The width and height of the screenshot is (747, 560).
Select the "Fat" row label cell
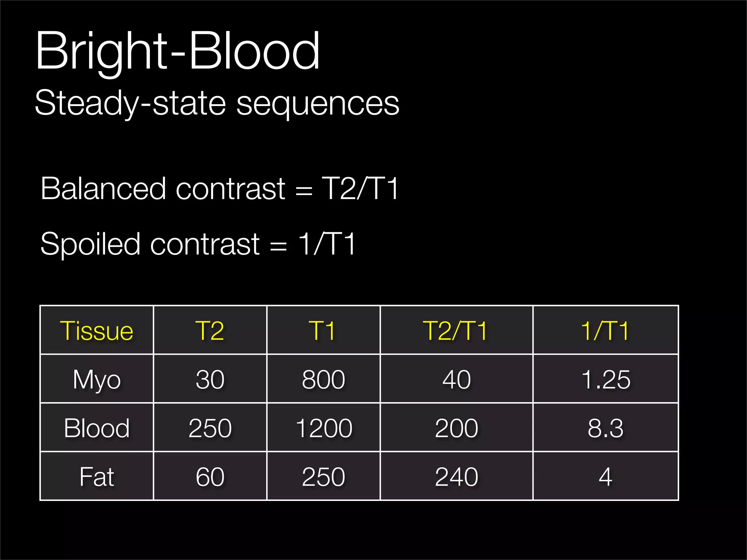point(97,477)
